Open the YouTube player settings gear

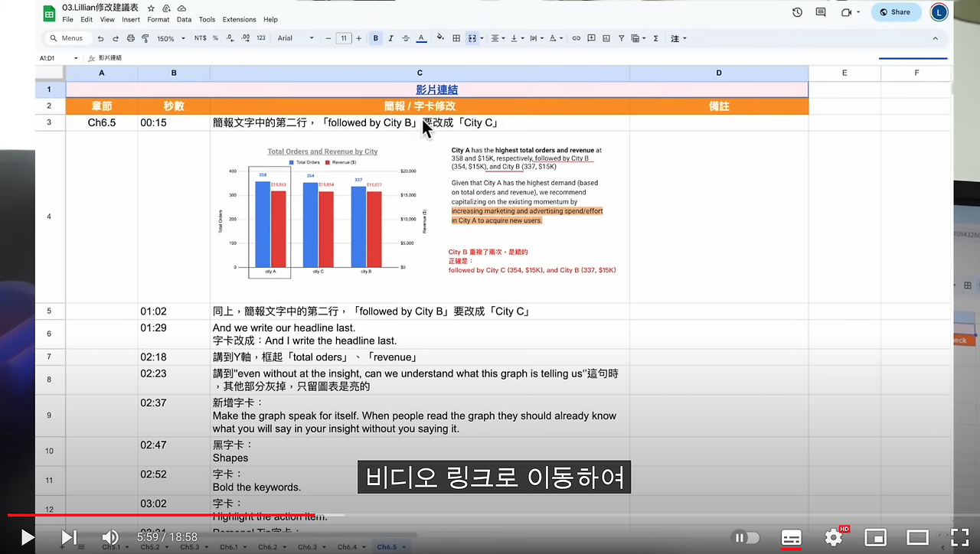833,537
